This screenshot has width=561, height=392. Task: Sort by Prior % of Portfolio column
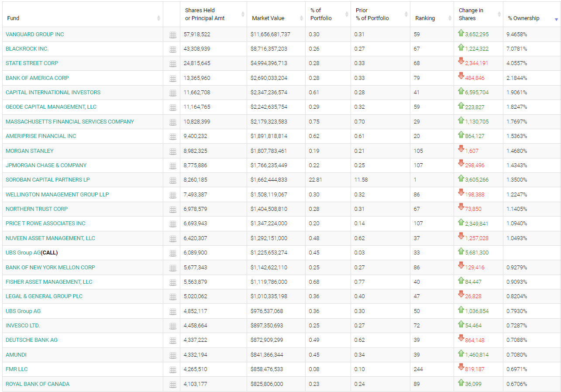[x=406, y=14]
